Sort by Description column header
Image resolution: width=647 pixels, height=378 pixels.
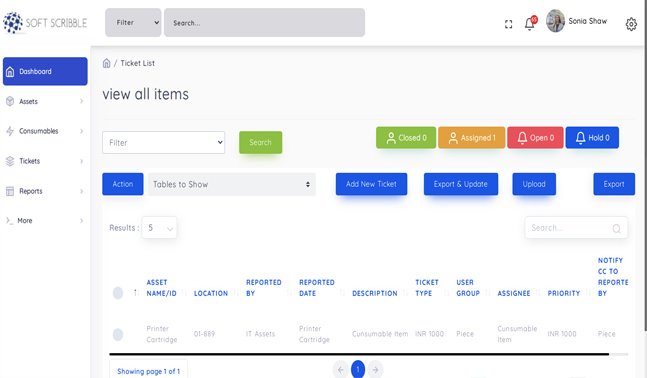click(375, 293)
